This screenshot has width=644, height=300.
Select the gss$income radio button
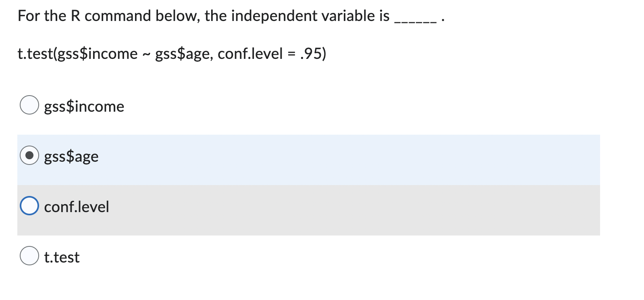30,106
